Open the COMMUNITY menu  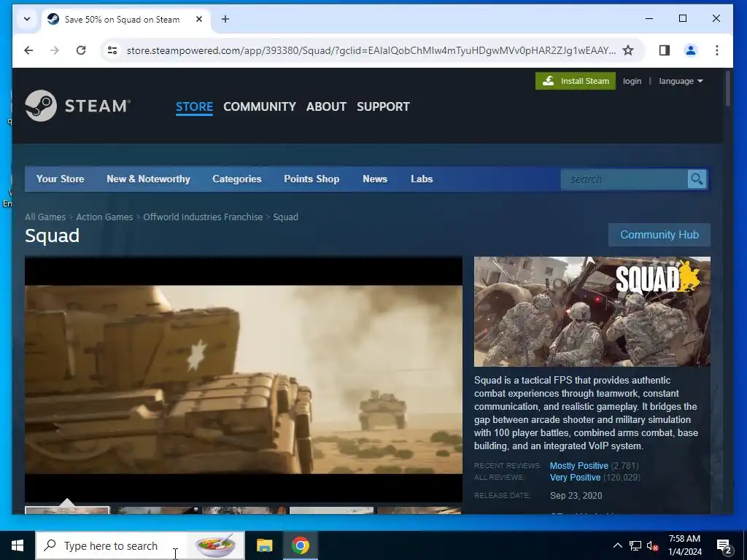point(260,106)
